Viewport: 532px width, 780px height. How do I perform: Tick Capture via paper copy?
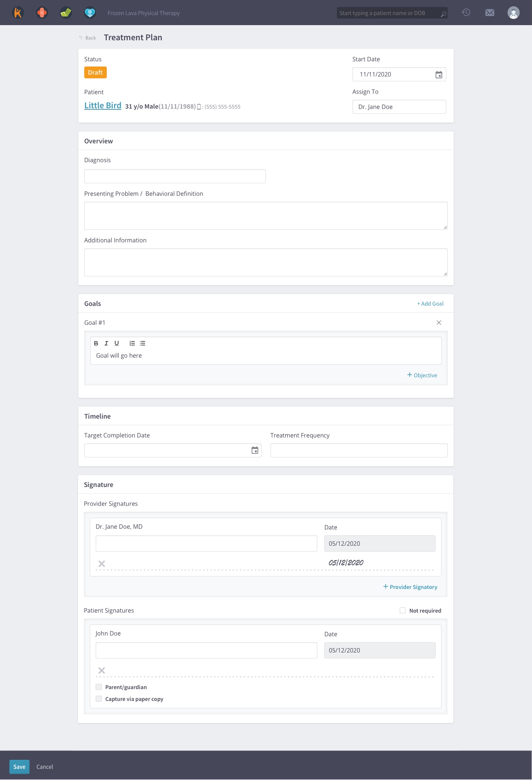(x=99, y=699)
